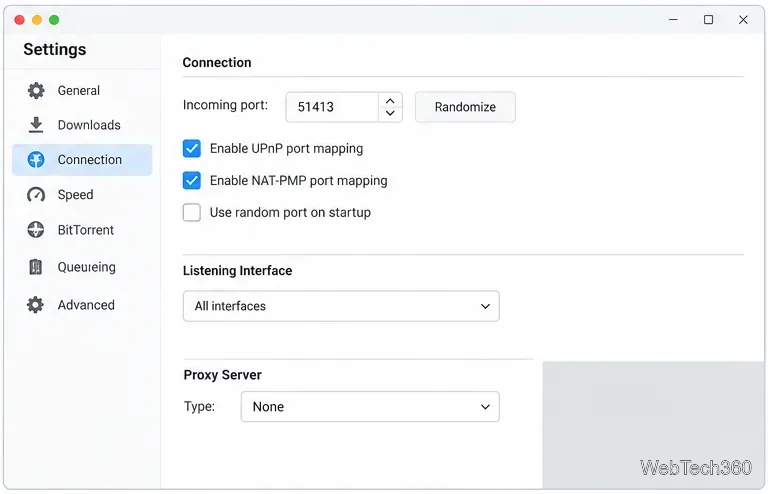Screen dimensions: 768x494
Task: Click the red close dot
Action: click(x=20, y=20)
